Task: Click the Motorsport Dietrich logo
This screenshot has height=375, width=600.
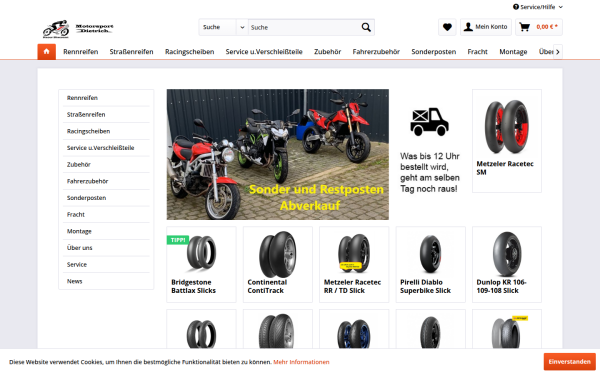Action: tap(78, 29)
